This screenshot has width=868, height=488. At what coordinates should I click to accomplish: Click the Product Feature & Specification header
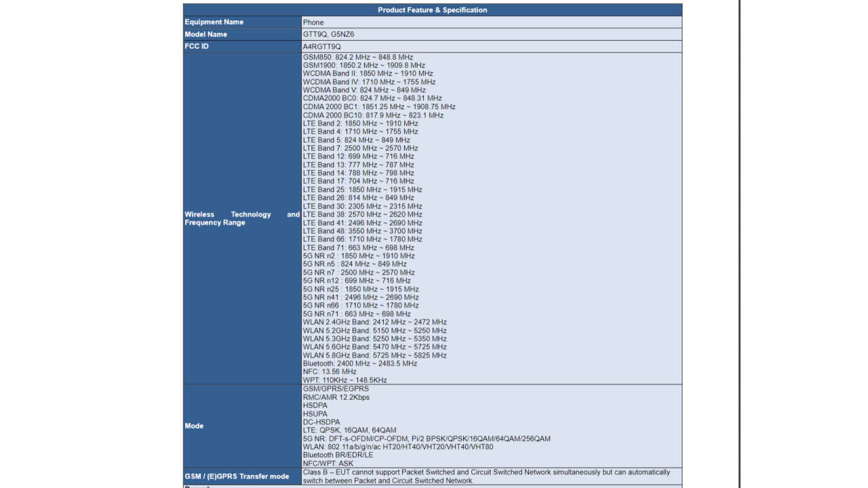pos(432,10)
